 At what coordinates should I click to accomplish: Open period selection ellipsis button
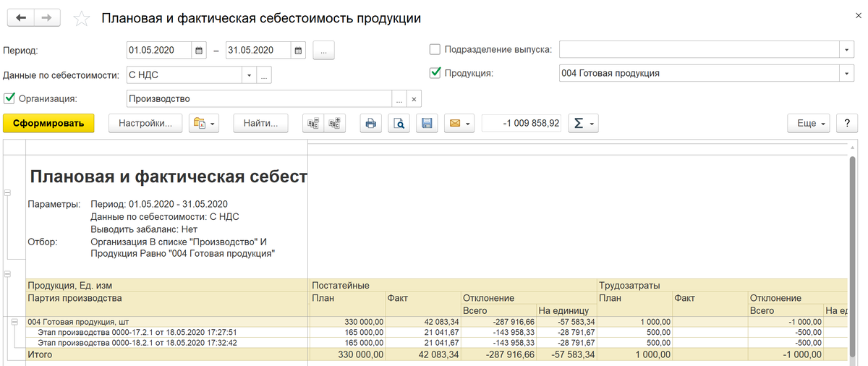[x=323, y=51]
